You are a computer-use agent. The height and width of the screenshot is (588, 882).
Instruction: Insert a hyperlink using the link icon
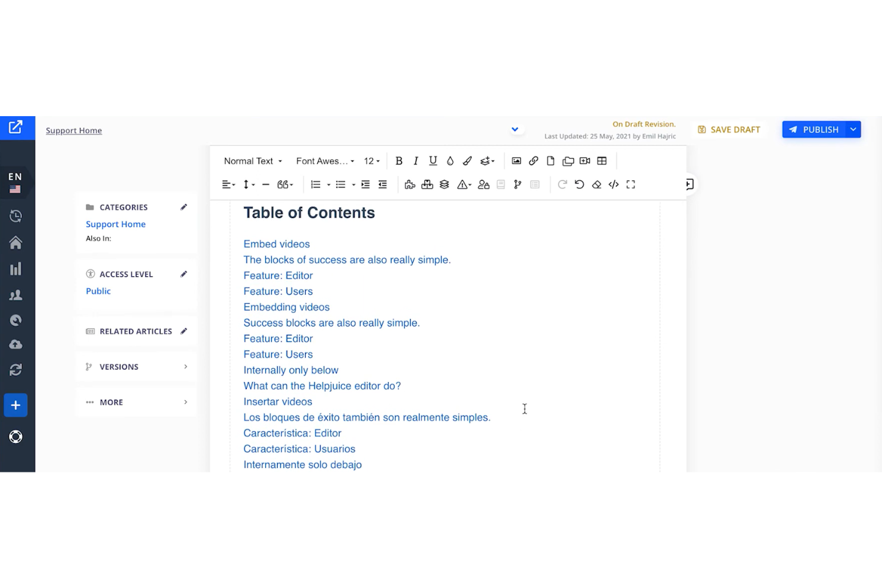pyautogui.click(x=533, y=160)
